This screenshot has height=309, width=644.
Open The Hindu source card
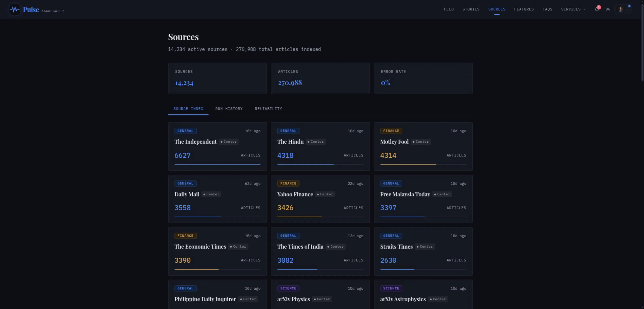point(320,146)
